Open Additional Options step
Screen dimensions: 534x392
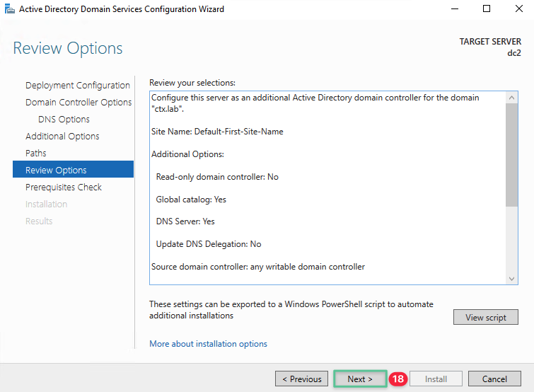[62, 137]
